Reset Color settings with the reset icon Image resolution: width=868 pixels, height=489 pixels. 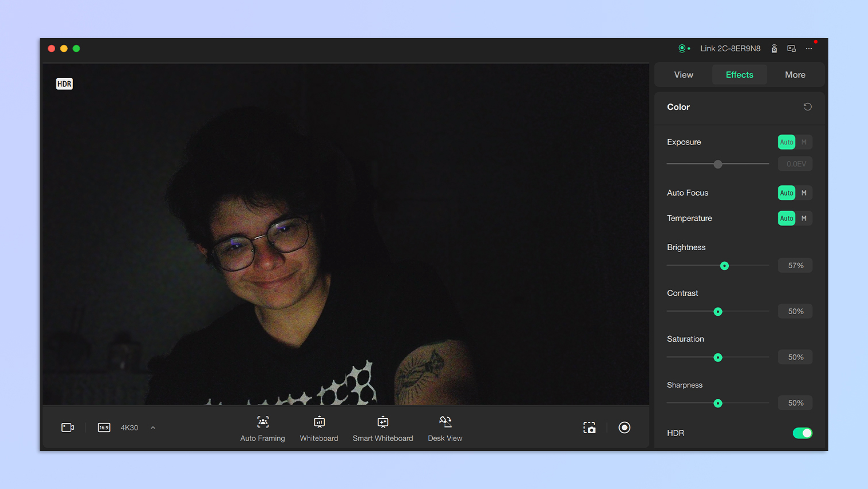pyautogui.click(x=807, y=107)
